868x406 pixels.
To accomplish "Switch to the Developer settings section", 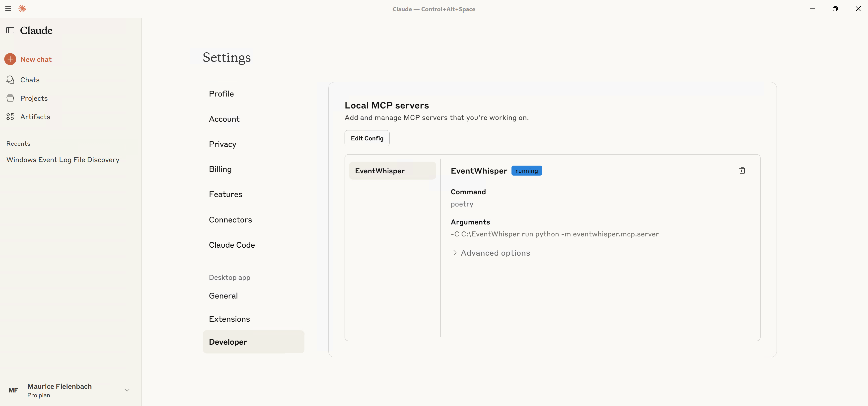I will pos(228,342).
